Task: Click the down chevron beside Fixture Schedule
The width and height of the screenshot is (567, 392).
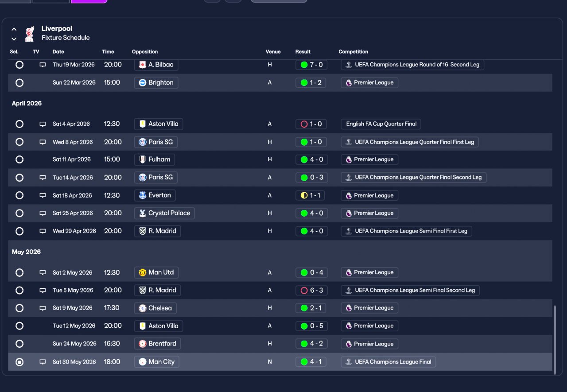Action: coord(14,39)
